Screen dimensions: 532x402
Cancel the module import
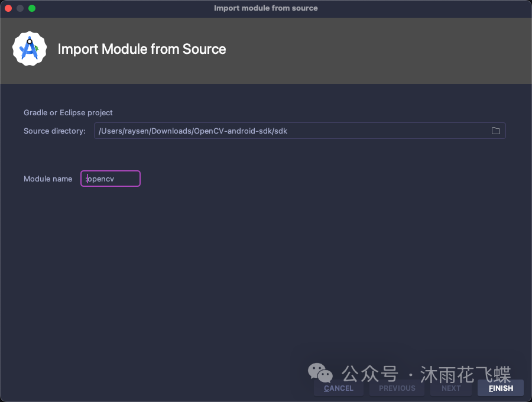(339, 388)
